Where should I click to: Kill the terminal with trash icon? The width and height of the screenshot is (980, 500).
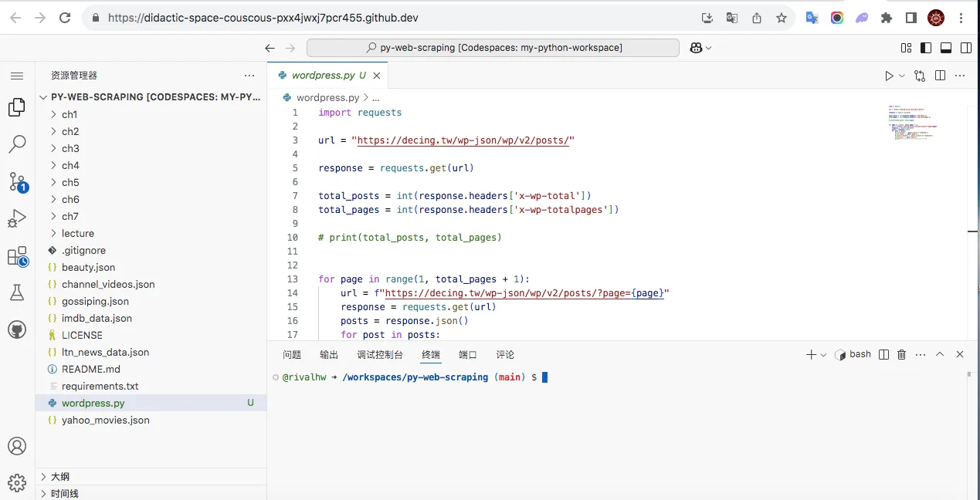click(x=901, y=355)
